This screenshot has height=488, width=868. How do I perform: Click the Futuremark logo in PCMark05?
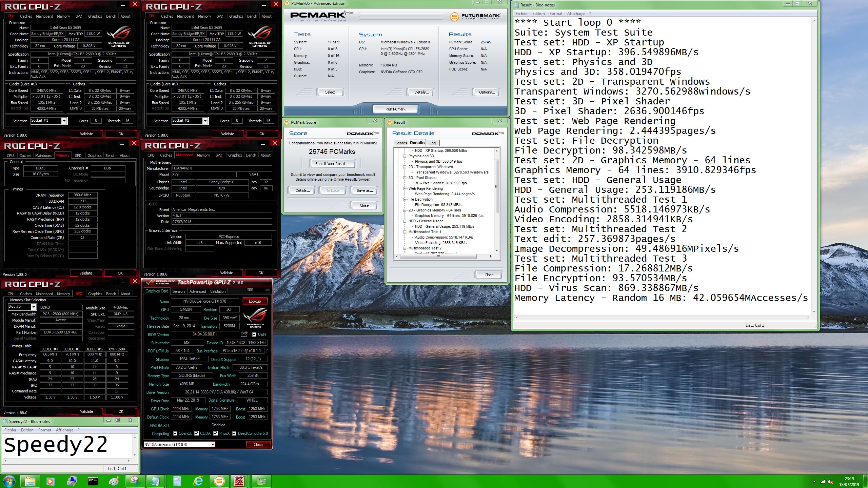[475, 17]
